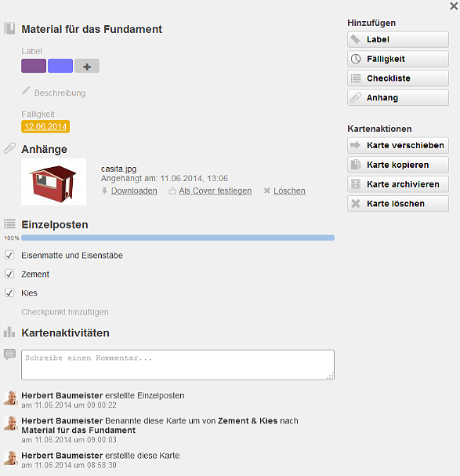Image resolution: width=460 pixels, height=476 pixels.
Task: Set casita.jpg as cover via link
Action: click(216, 191)
